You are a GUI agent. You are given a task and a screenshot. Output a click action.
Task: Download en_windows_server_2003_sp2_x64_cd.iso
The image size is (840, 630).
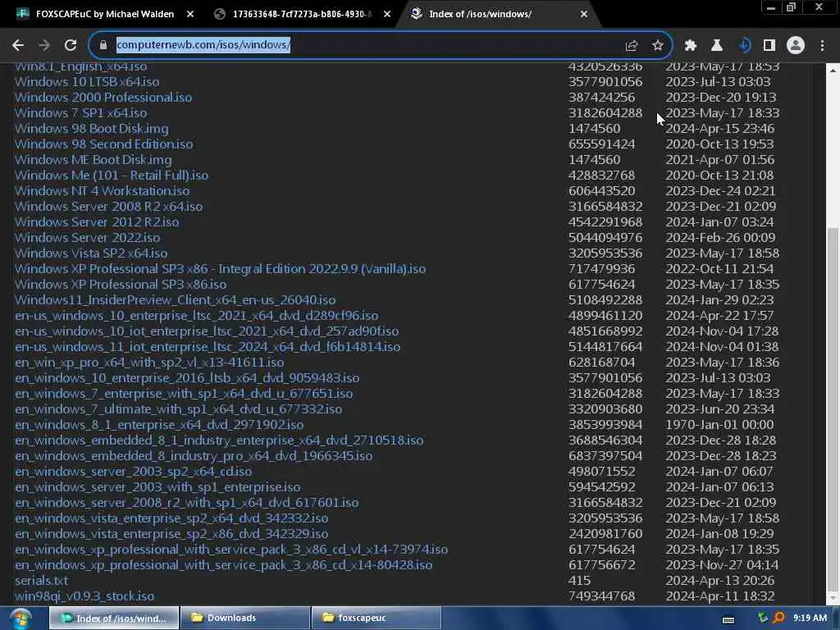134,472
